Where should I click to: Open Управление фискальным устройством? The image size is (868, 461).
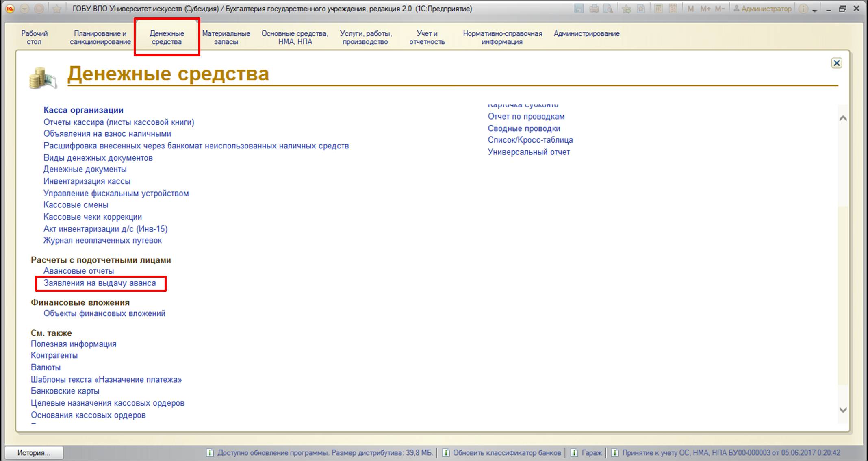(116, 194)
